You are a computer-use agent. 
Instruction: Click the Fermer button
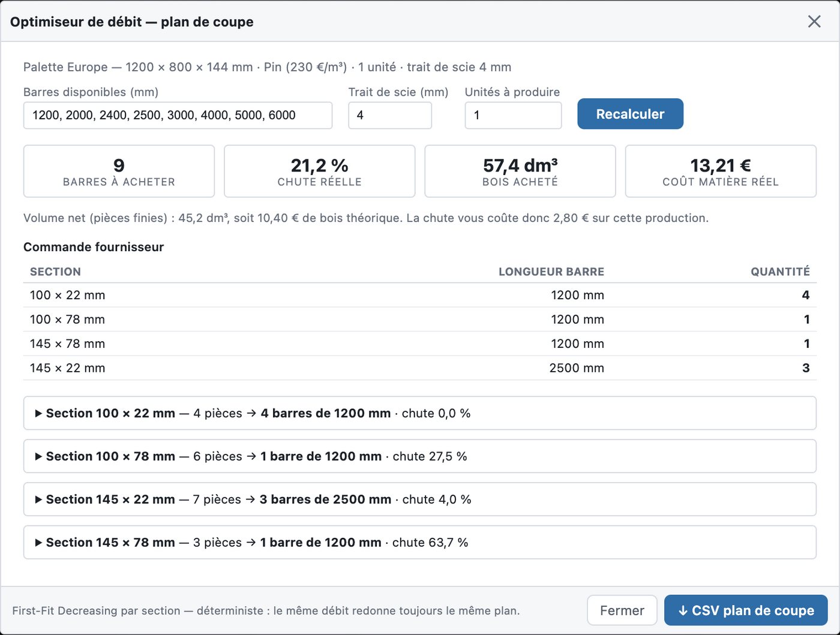coord(622,610)
